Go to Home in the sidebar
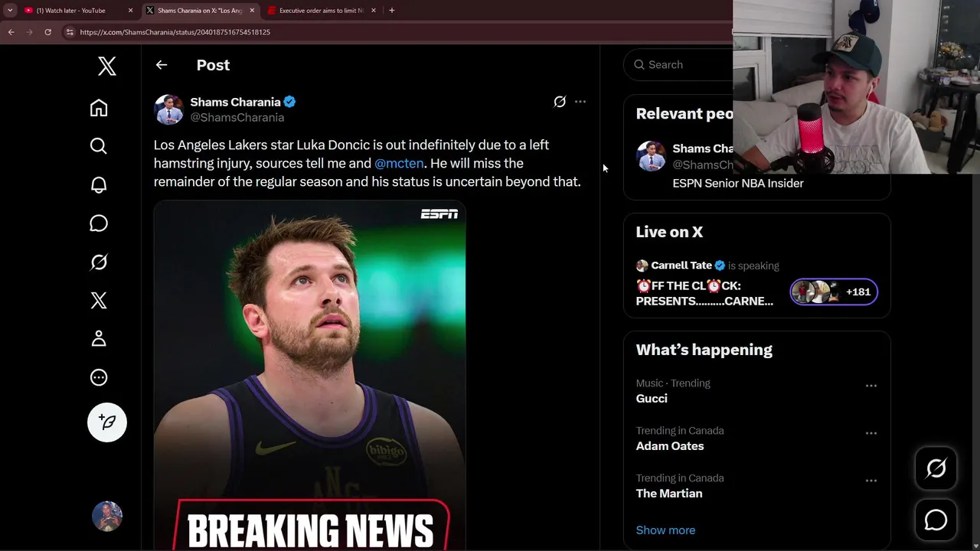980x551 pixels. [x=99, y=108]
